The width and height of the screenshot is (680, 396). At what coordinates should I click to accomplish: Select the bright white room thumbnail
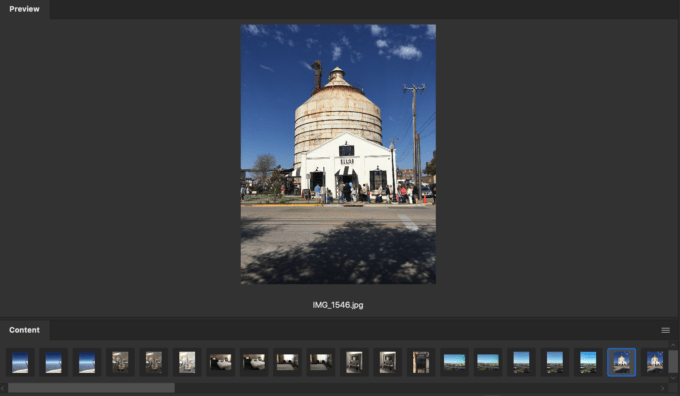tap(187, 362)
